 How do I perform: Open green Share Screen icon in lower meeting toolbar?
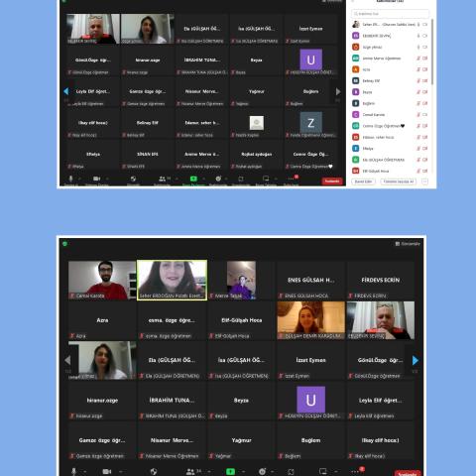coord(230,472)
